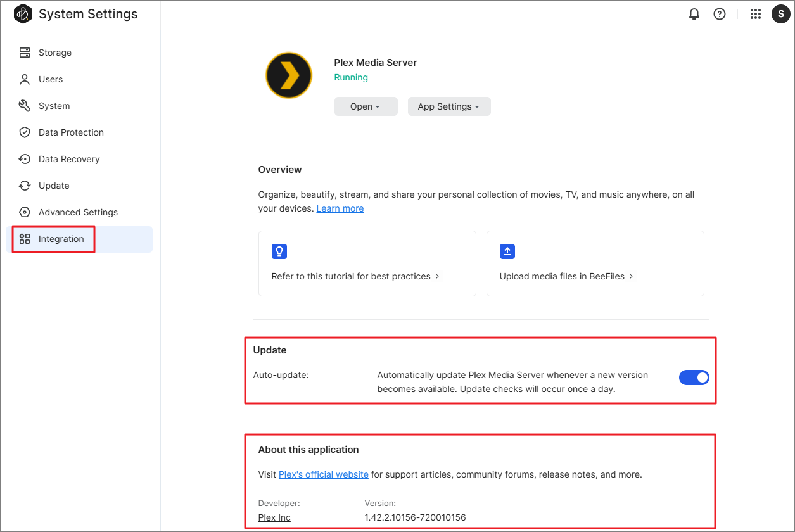The image size is (795, 532).
Task: Click the lightbulb tutorial icon
Action: [x=279, y=251]
